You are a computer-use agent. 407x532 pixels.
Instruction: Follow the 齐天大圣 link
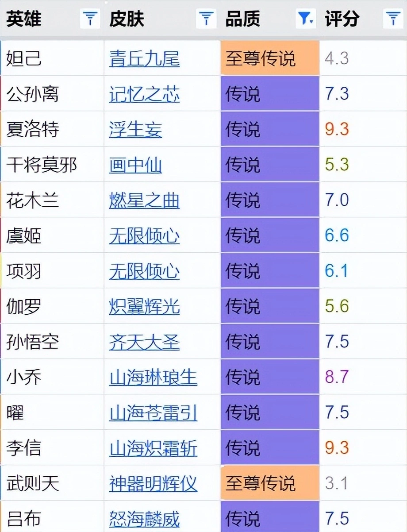pyautogui.click(x=144, y=342)
